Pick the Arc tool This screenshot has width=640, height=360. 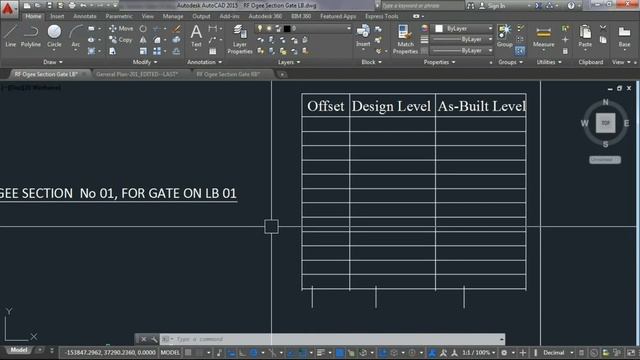(x=76, y=37)
